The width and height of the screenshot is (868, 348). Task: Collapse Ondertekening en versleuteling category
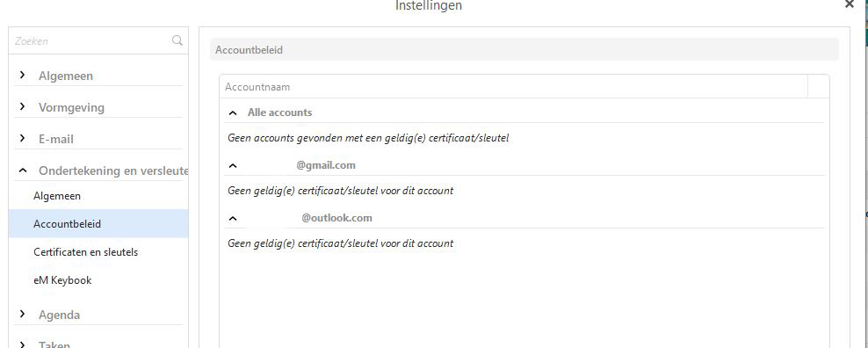[x=22, y=170]
